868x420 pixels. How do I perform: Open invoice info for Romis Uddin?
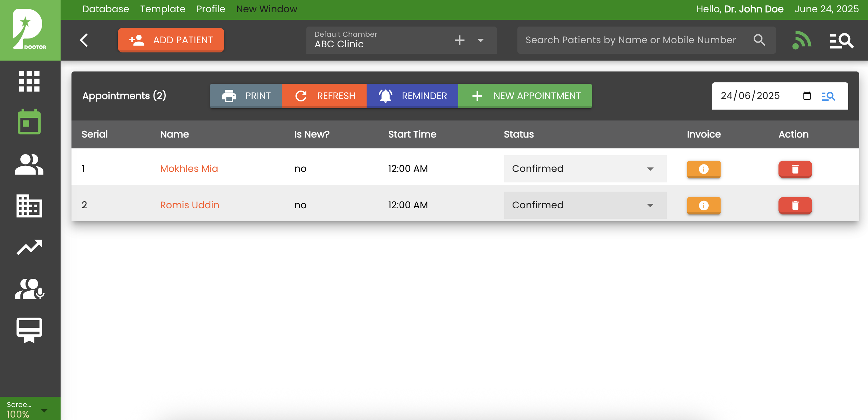click(x=704, y=205)
